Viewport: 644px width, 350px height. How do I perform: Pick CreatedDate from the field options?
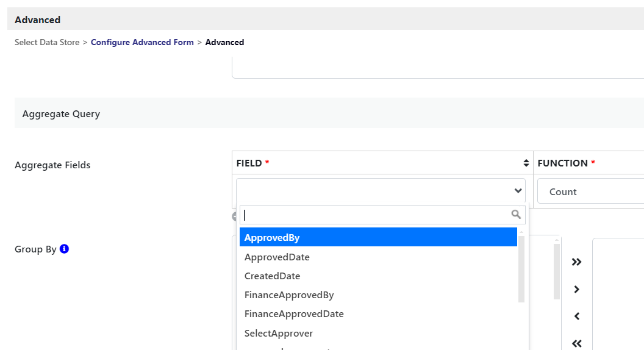pos(378,276)
